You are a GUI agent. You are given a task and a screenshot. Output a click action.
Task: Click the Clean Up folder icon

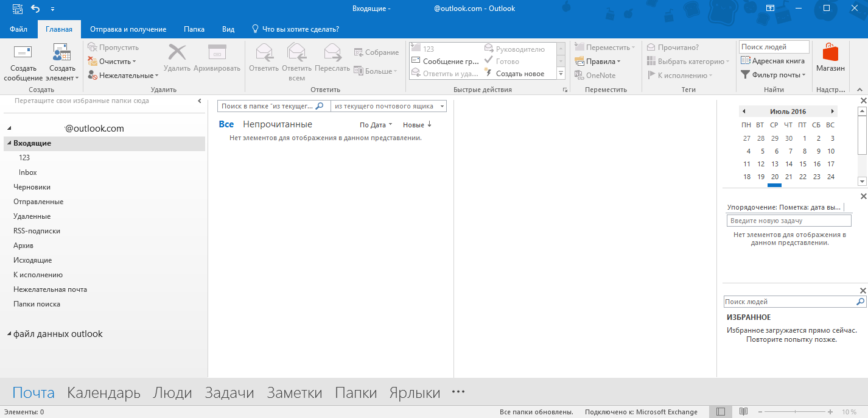(93, 62)
